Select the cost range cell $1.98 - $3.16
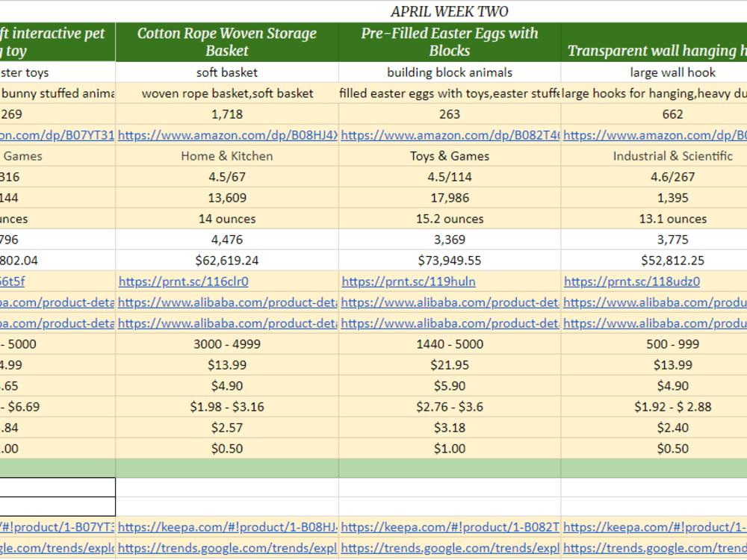 (227, 407)
